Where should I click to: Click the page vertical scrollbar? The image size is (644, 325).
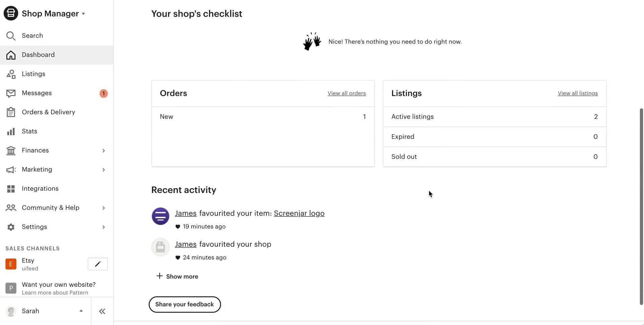click(641, 206)
